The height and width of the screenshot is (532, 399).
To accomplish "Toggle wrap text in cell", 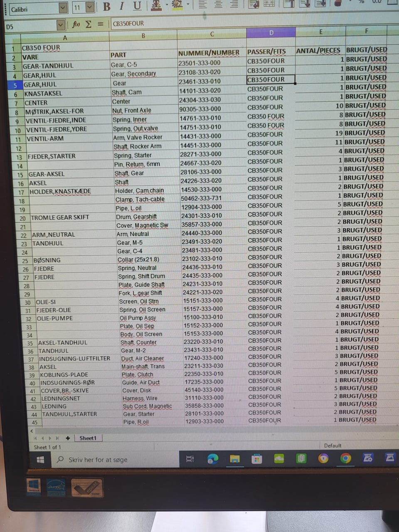I will point(253,4).
